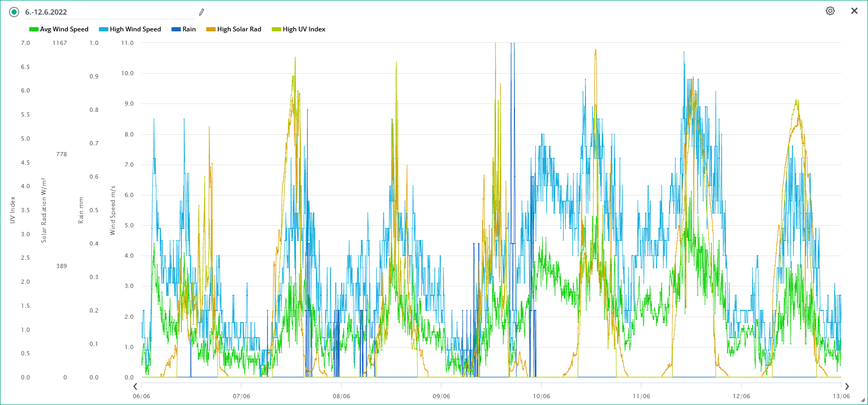Click the Wind Speed m/s axis title

pyautogui.click(x=112, y=210)
